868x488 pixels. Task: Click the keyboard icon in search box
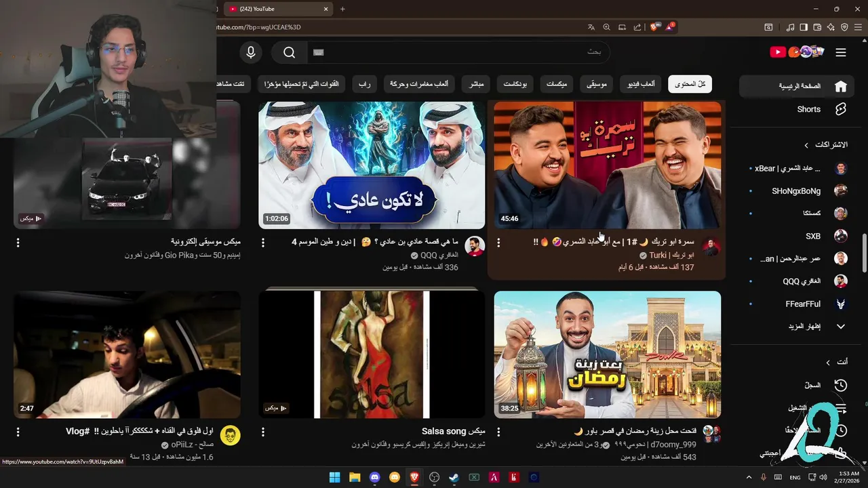(x=319, y=52)
